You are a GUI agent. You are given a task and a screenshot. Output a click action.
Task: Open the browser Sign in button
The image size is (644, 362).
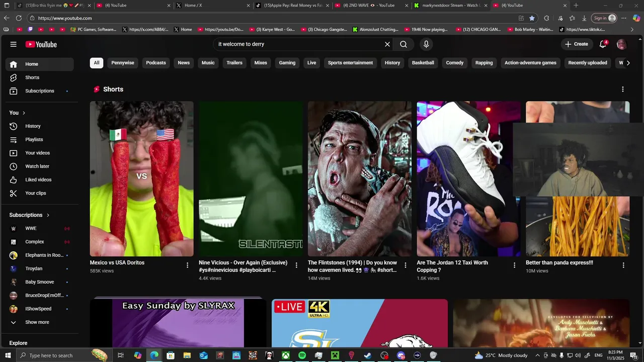(x=604, y=18)
